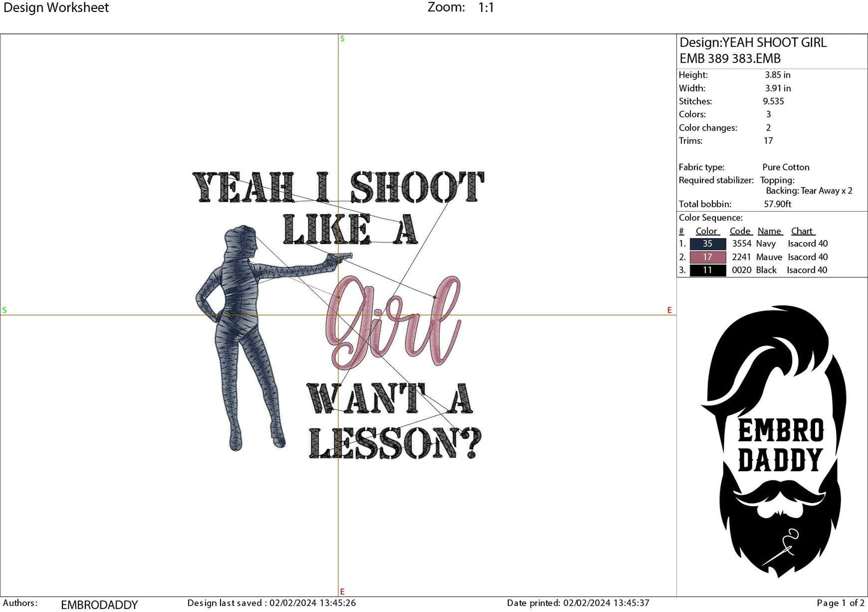Image resolution: width=868 pixels, height=612 pixels.
Task: Click the 'Topping:' text
Action: click(777, 180)
